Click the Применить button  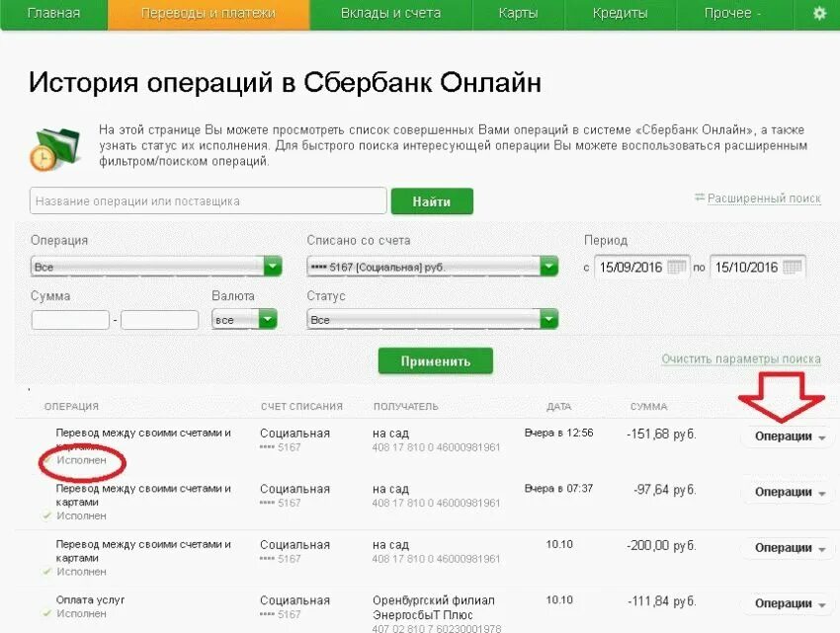click(x=436, y=361)
